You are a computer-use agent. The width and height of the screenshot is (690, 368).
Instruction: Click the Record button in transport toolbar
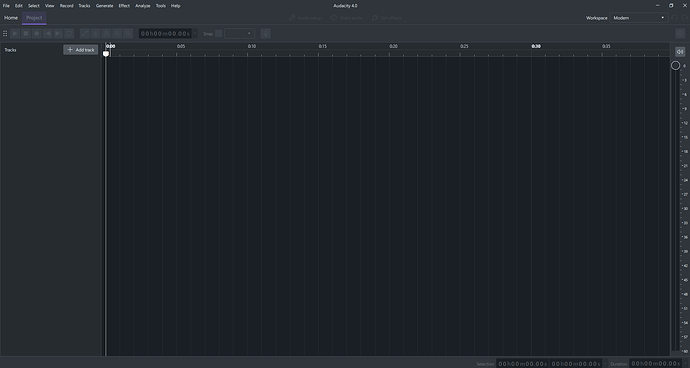tap(37, 33)
